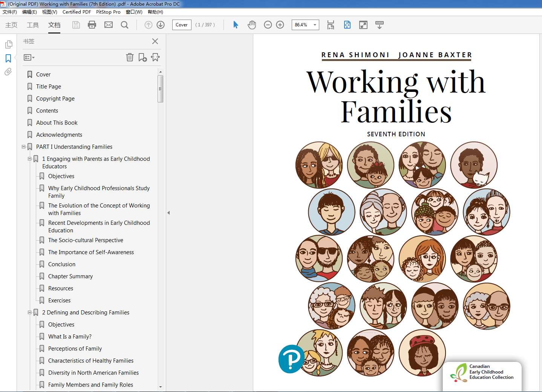This screenshot has height=392, width=542.
Task: Open the Find text magnifier tool
Action: 124,25
